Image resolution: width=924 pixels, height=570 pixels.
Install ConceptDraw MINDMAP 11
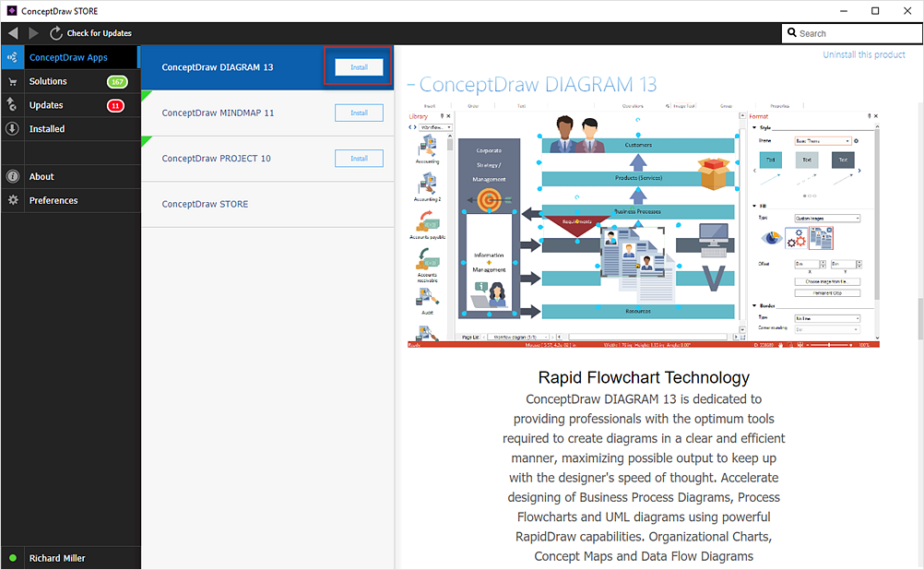[359, 113]
